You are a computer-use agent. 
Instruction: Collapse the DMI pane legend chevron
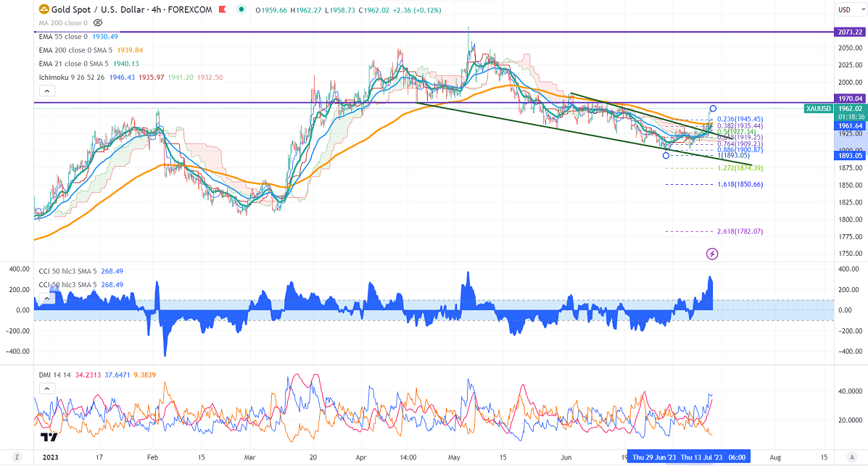47,388
